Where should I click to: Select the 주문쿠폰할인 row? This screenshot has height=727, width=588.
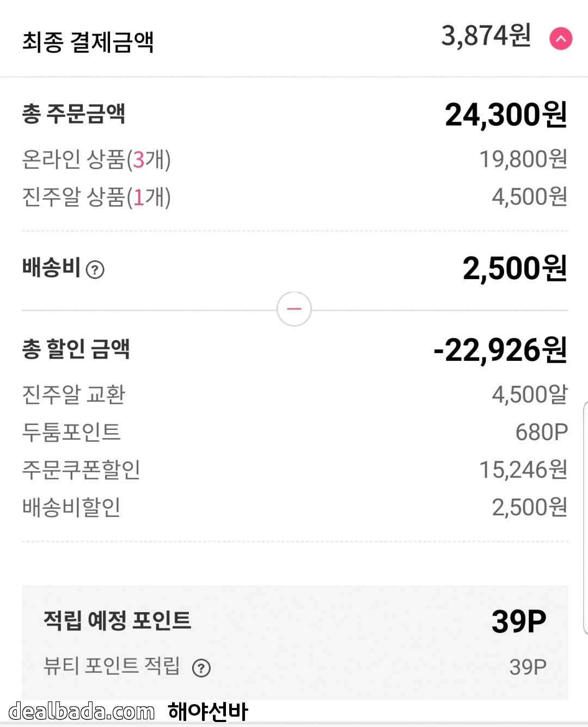click(x=81, y=470)
